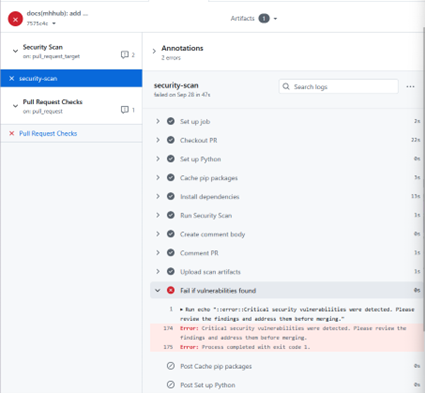Click the Artifacts label
Image resolution: width=425 pixels, height=393 pixels.
tap(242, 19)
